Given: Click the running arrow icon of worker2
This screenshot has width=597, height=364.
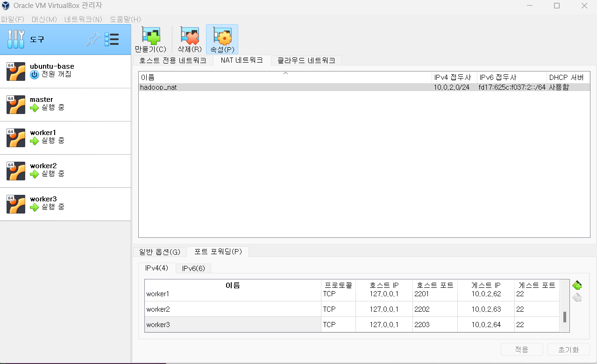Looking at the screenshot, I should pos(35,174).
